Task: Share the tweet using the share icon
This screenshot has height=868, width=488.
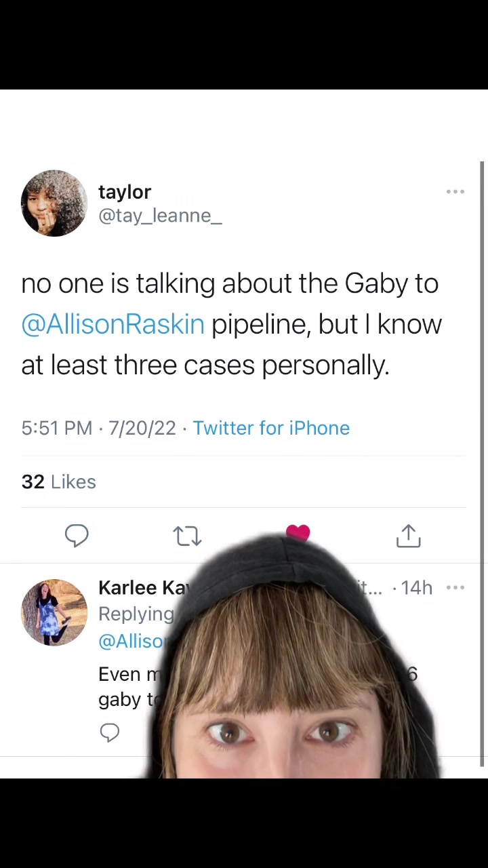Action: pyautogui.click(x=408, y=536)
